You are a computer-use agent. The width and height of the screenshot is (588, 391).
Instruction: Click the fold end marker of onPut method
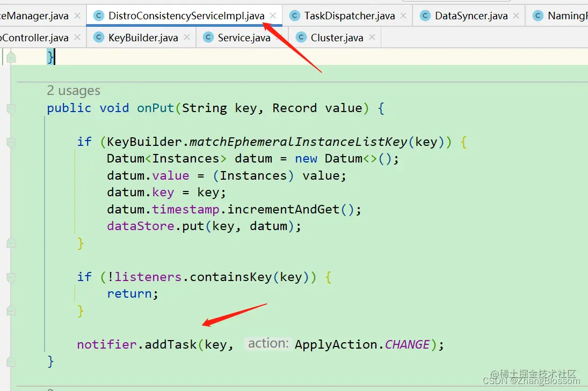click(11, 361)
